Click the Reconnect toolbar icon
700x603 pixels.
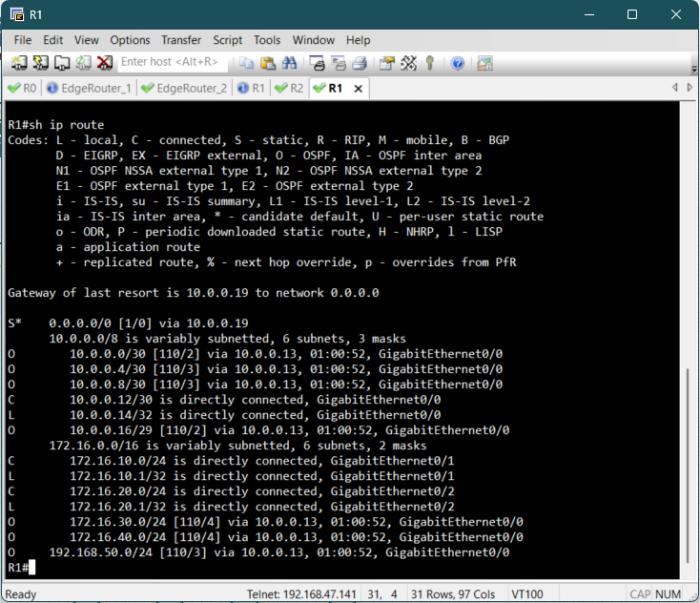click(x=83, y=63)
